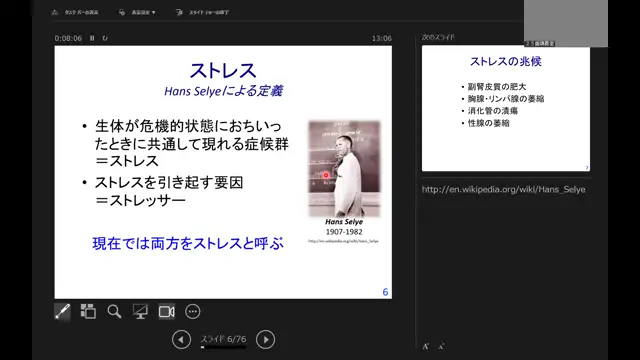This screenshot has width=640, height=360.
Task: Click the blue line 現在では両方をストレスと呼ぶ
Action: coord(188,243)
